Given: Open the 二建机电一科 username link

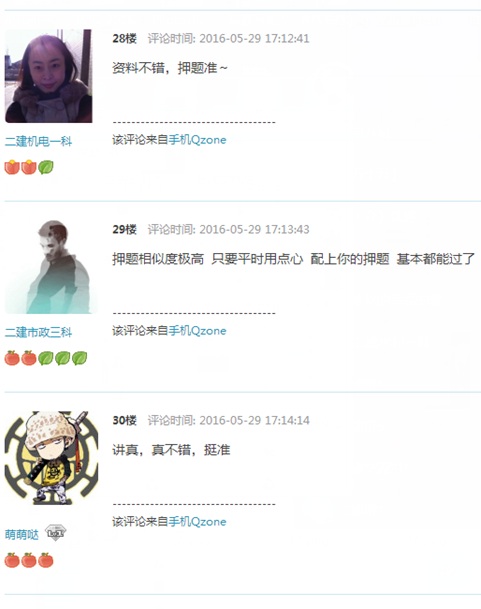Looking at the screenshot, I should 38,141.
